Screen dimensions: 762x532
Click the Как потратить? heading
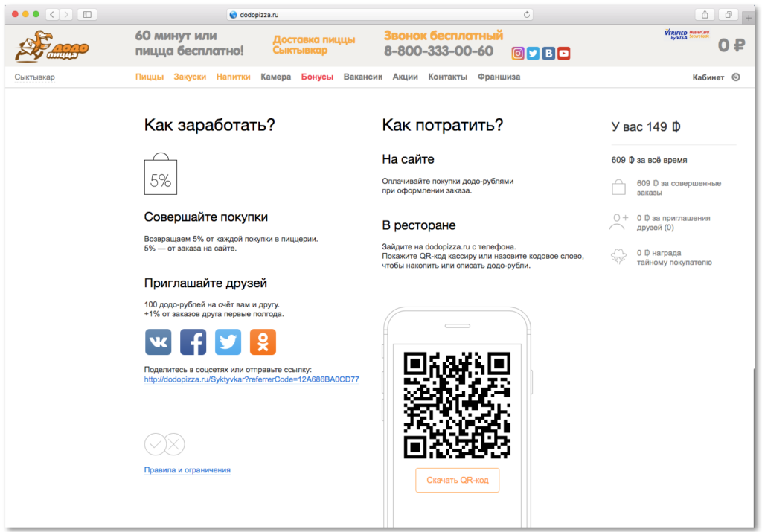(x=442, y=125)
